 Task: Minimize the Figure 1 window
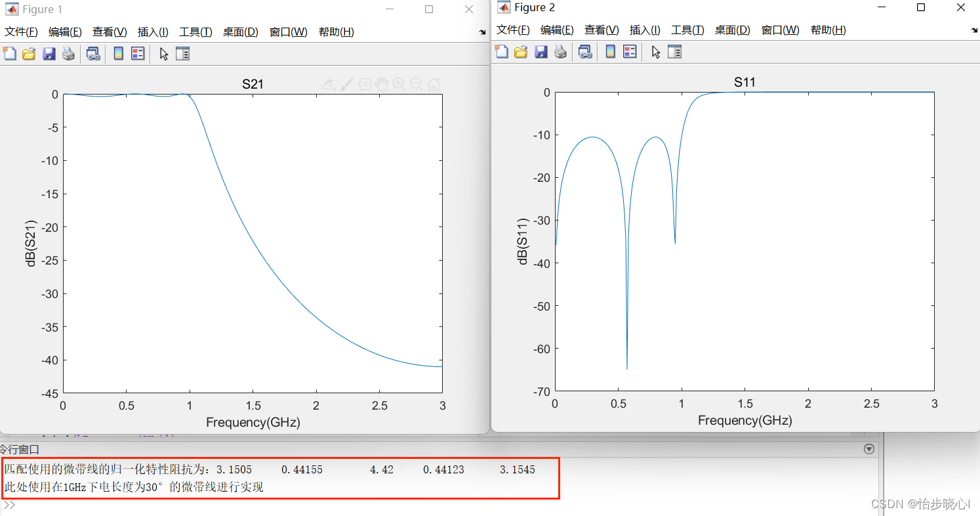(390, 9)
